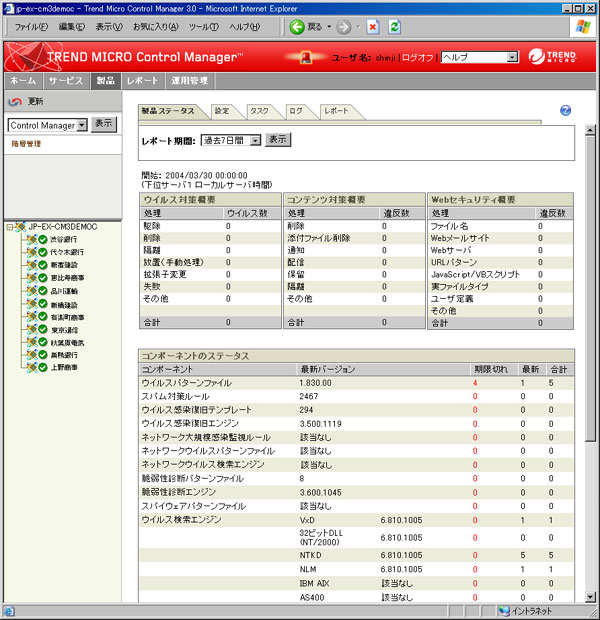Click the ログオフ link
600x620 pixels.
tap(418, 58)
